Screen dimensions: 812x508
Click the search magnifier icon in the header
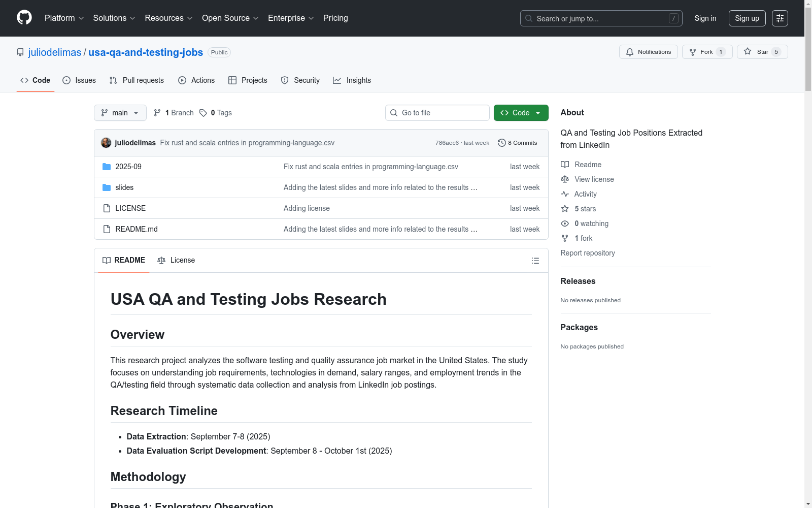pos(529,18)
